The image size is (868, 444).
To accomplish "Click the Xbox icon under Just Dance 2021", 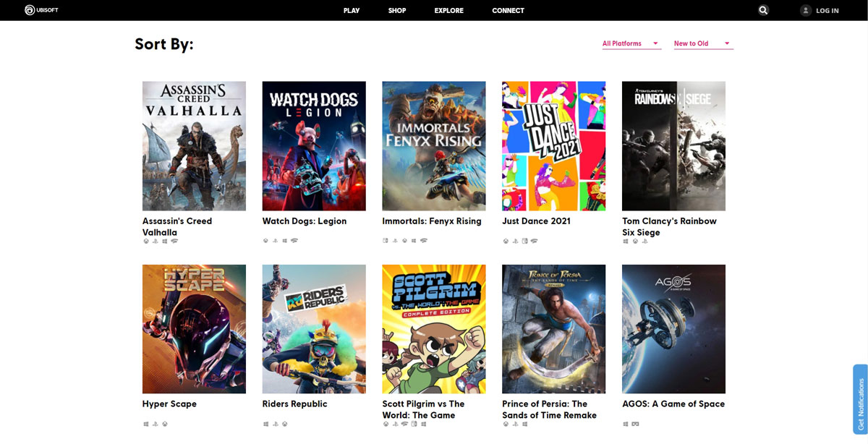I will coord(506,241).
